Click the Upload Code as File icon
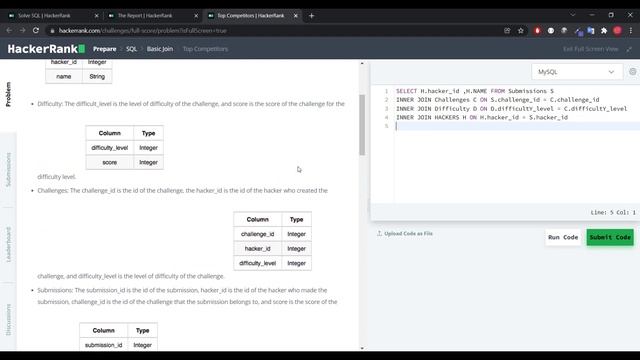Image resolution: width=640 pixels, height=360 pixels. 379,233
